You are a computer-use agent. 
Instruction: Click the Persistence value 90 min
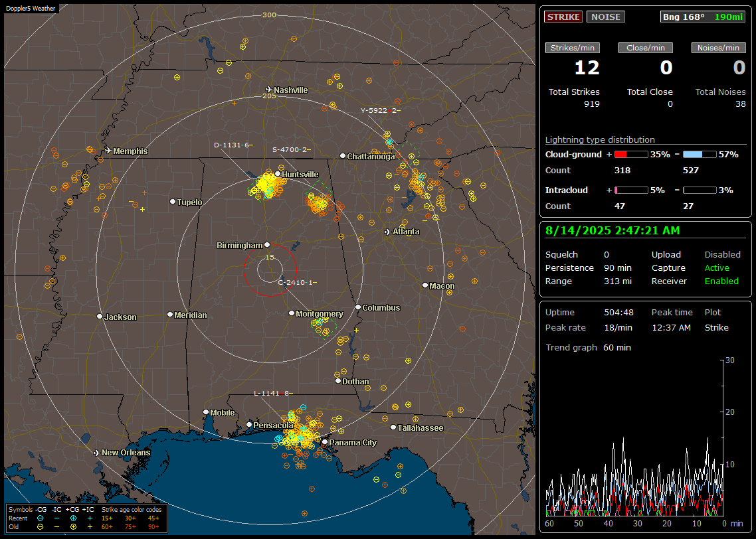(x=618, y=268)
